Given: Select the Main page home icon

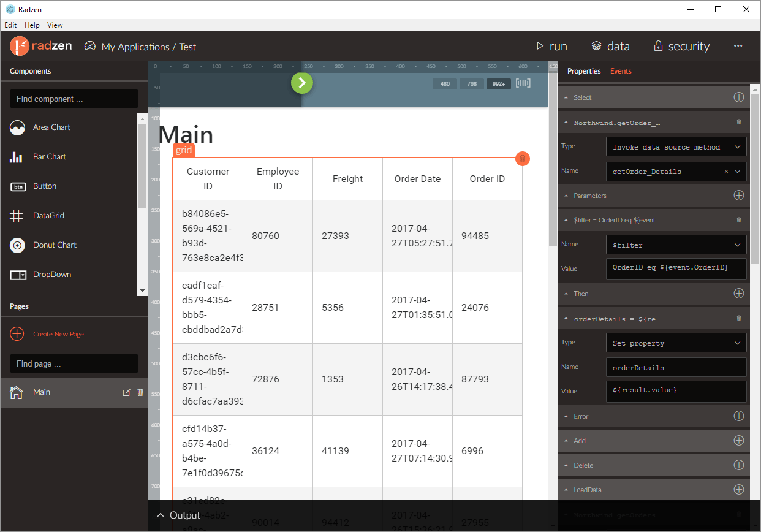Looking at the screenshot, I should pos(17,392).
